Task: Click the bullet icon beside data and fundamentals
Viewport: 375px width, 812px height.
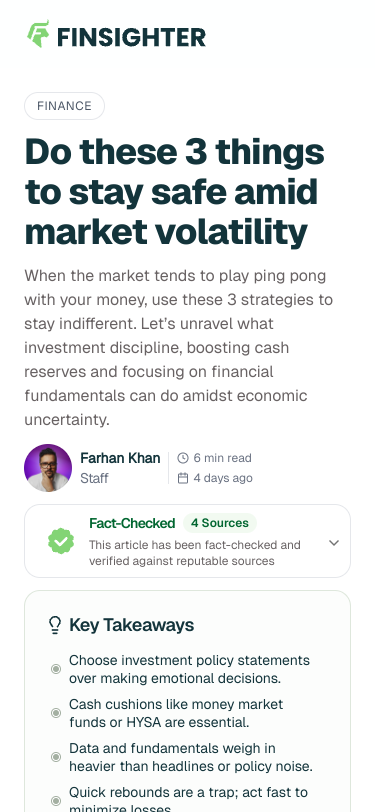Action: click(x=56, y=757)
